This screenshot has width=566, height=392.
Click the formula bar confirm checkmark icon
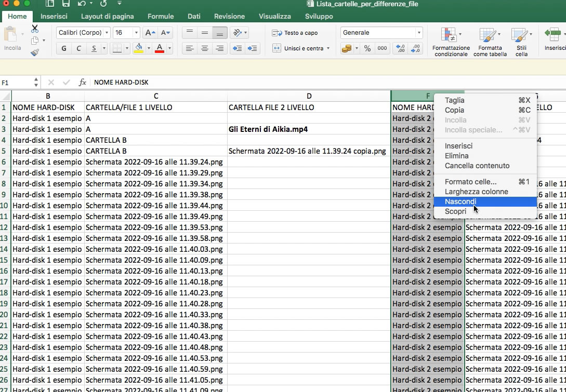[66, 82]
